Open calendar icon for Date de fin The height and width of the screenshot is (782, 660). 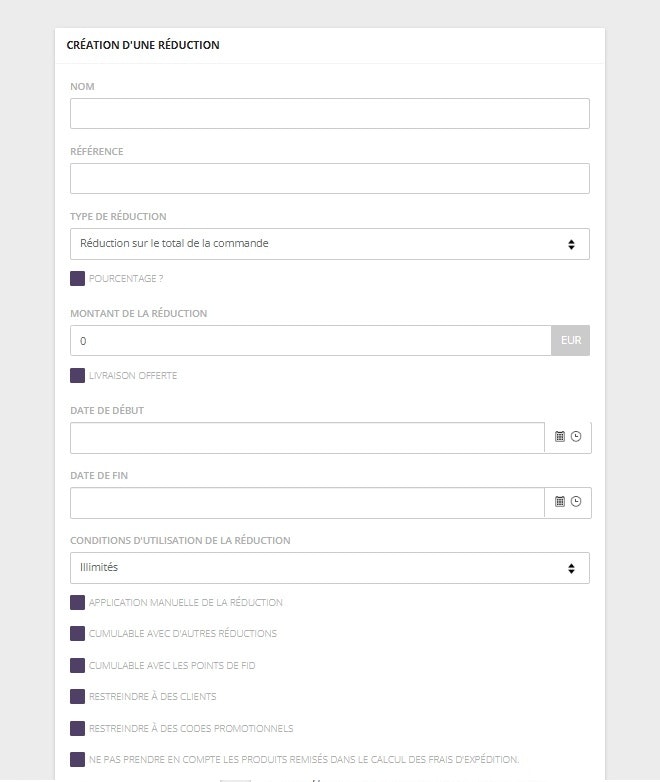560,502
